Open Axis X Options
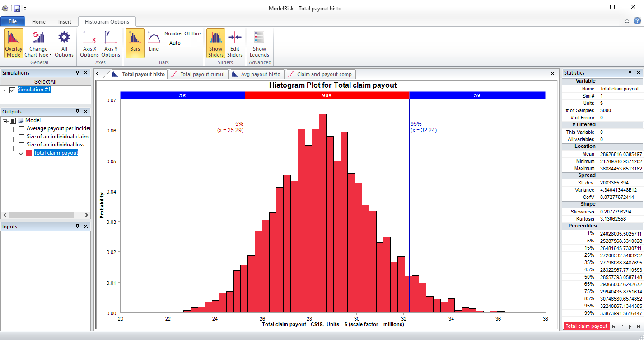The width and height of the screenshot is (644, 340). [89, 43]
